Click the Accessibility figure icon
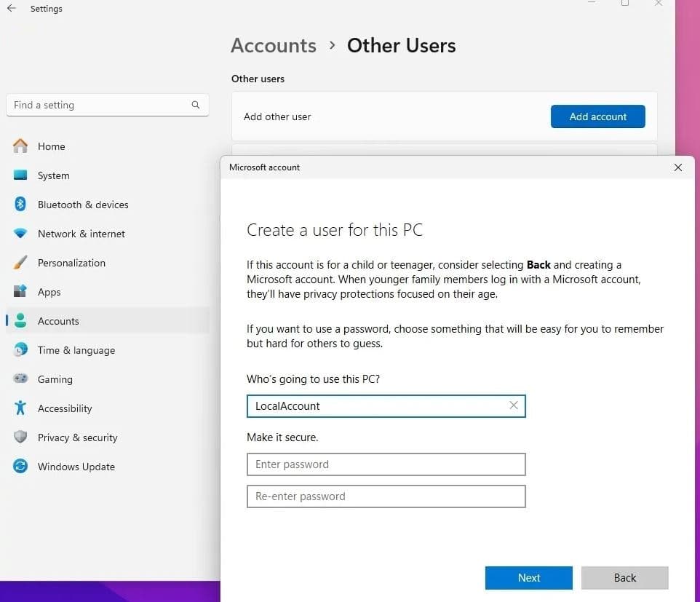 coord(20,408)
